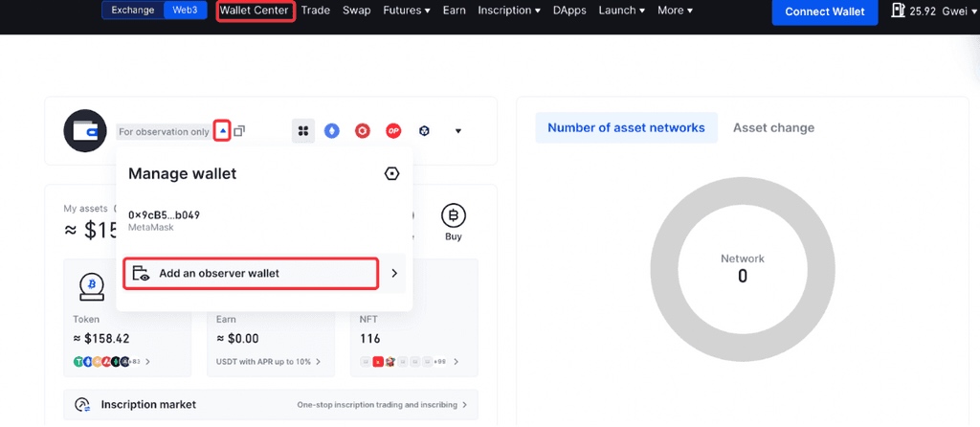980x427 pixels.
Task: Expand more networks dropdown arrow
Action: [457, 131]
